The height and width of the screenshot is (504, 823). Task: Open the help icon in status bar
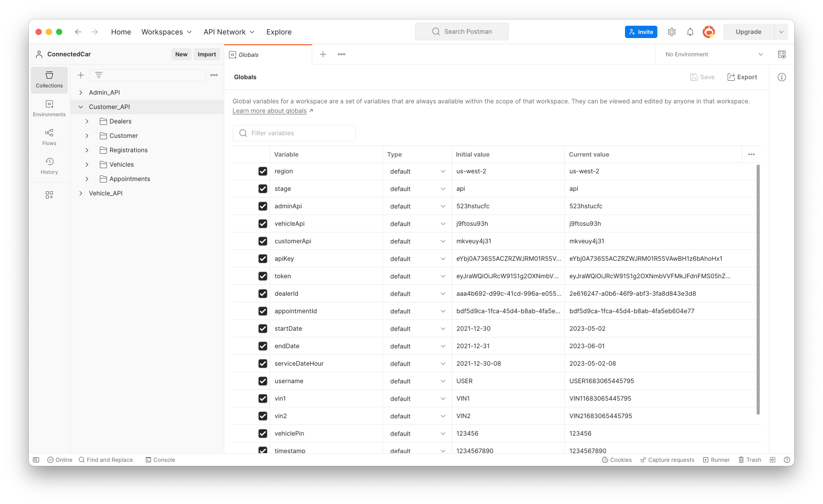click(787, 460)
